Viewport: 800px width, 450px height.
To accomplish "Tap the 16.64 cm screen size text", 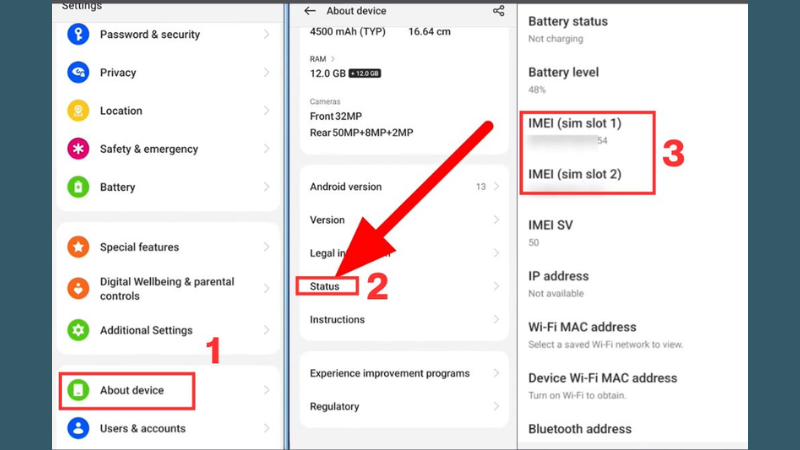I will [429, 32].
